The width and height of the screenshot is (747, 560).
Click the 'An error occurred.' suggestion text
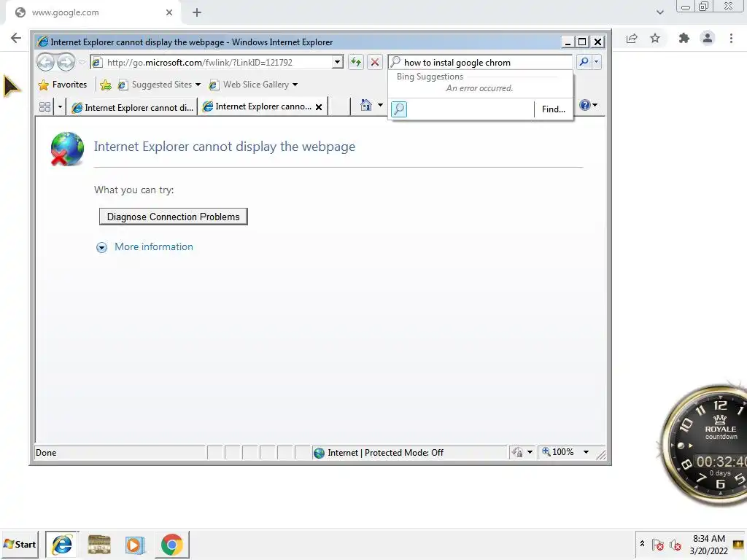click(479, 88)
